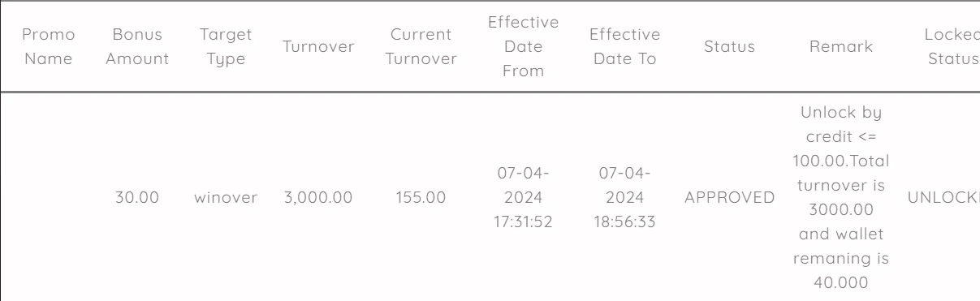This screenshot has width=980, height=301.
Task: Select the Target Type column header
Action: (226, 46)
